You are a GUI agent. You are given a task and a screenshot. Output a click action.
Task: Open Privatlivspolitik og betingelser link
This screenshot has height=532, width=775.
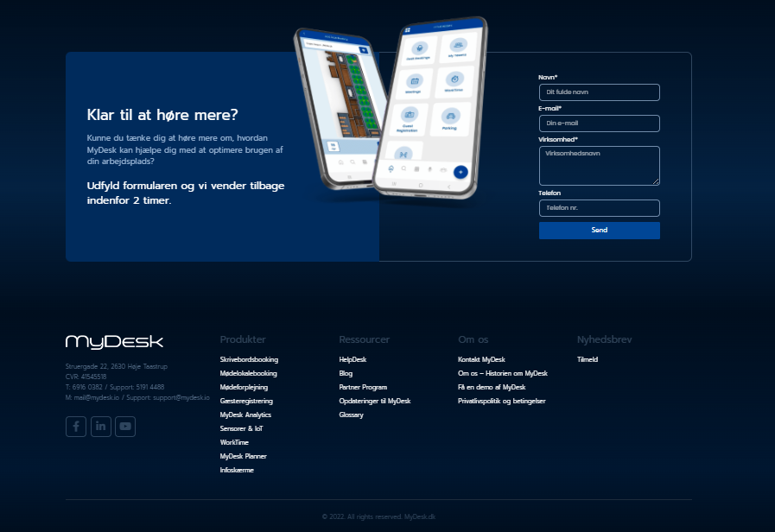coord(502,401)
